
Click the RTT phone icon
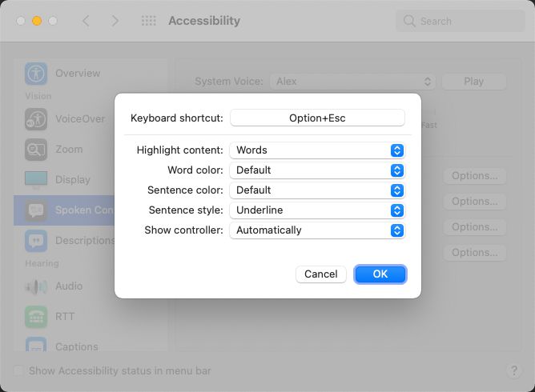tap(36, 316)
